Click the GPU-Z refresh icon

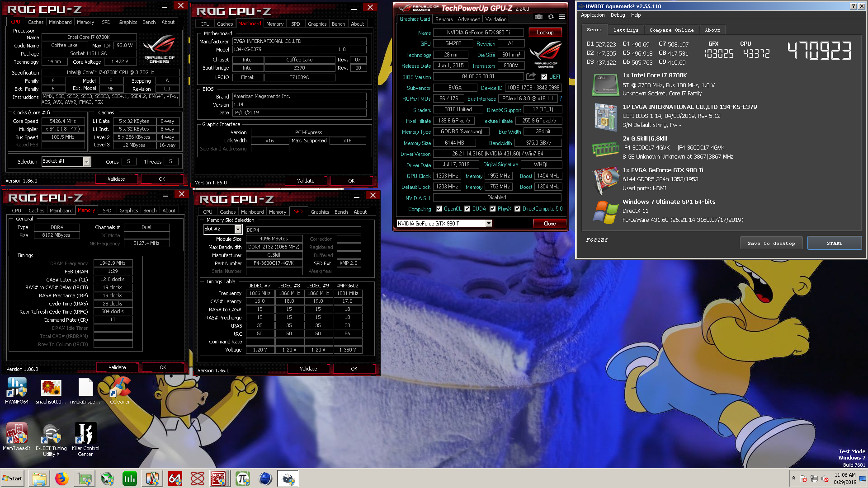pos(551,17)
